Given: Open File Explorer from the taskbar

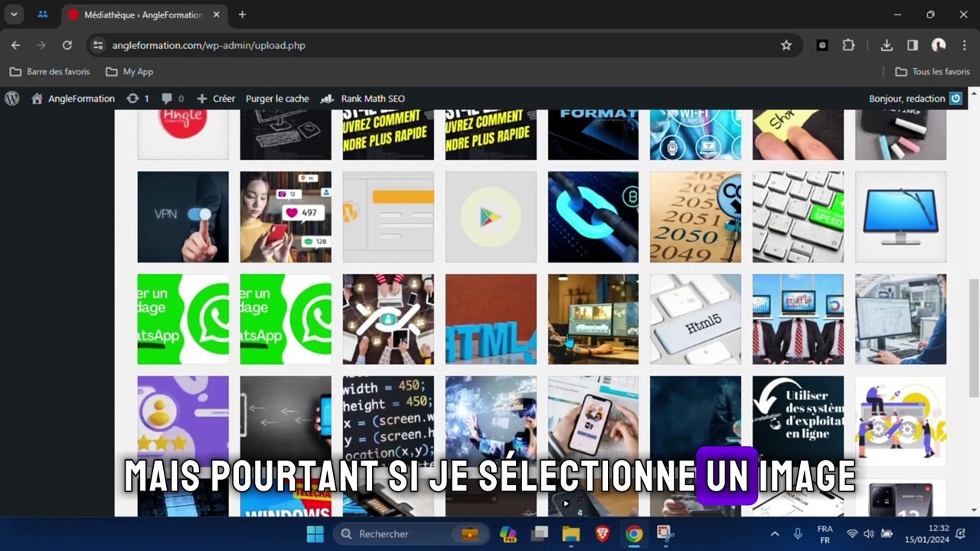Looking at the screenshot, I should pyautogui.click(x=571, y=533).
